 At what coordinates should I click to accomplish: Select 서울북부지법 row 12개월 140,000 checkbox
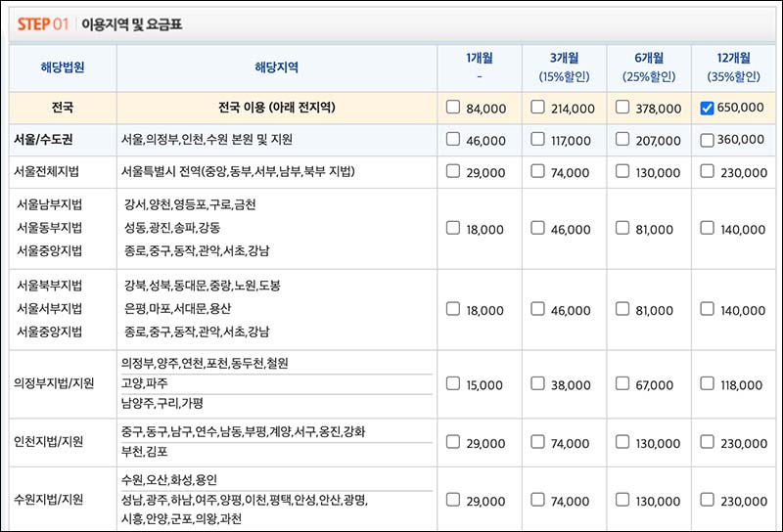708,309
